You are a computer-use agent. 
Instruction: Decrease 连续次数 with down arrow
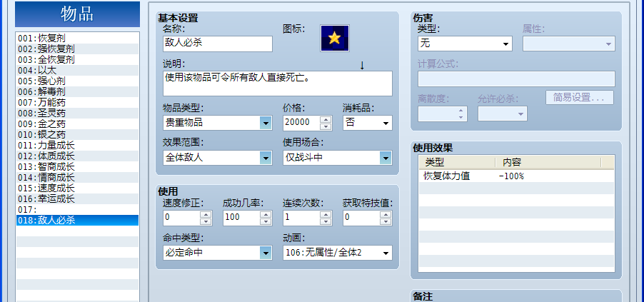(326, 221)
